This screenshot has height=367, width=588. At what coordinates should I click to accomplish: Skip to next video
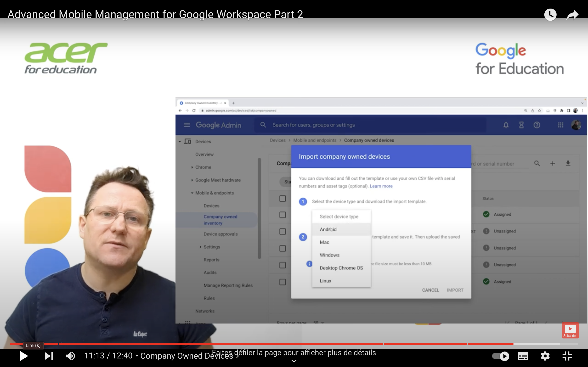click(49, 356)
